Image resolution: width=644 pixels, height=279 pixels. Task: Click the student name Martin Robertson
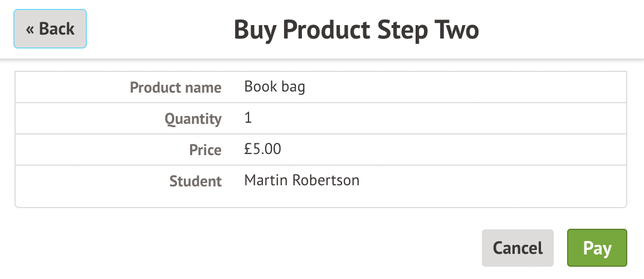point(302,180)
